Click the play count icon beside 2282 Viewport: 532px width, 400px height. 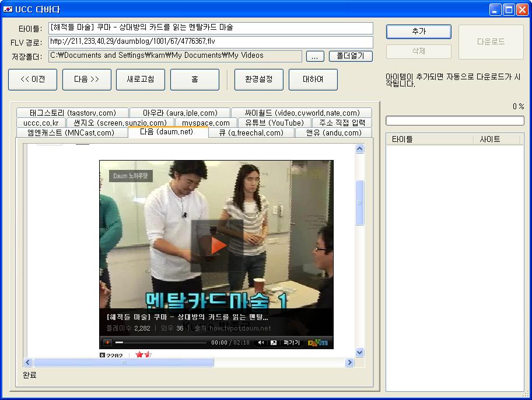point(102,355)
